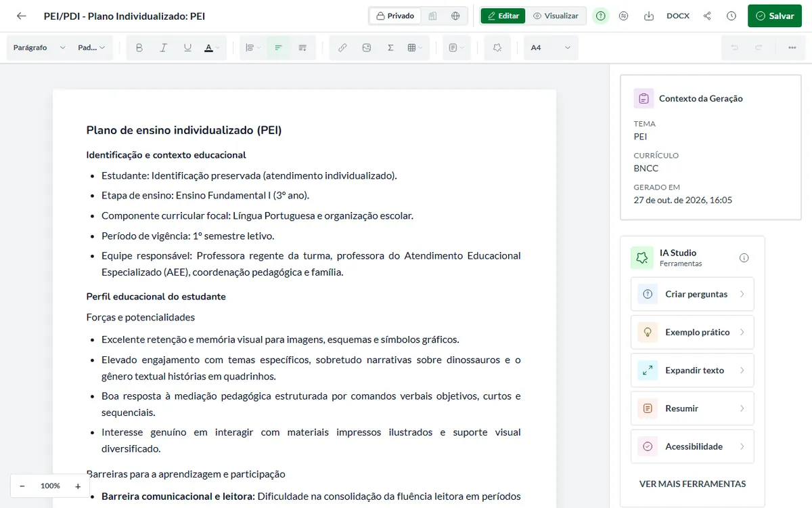Open version history clock icon

click(x=731, y=16)
